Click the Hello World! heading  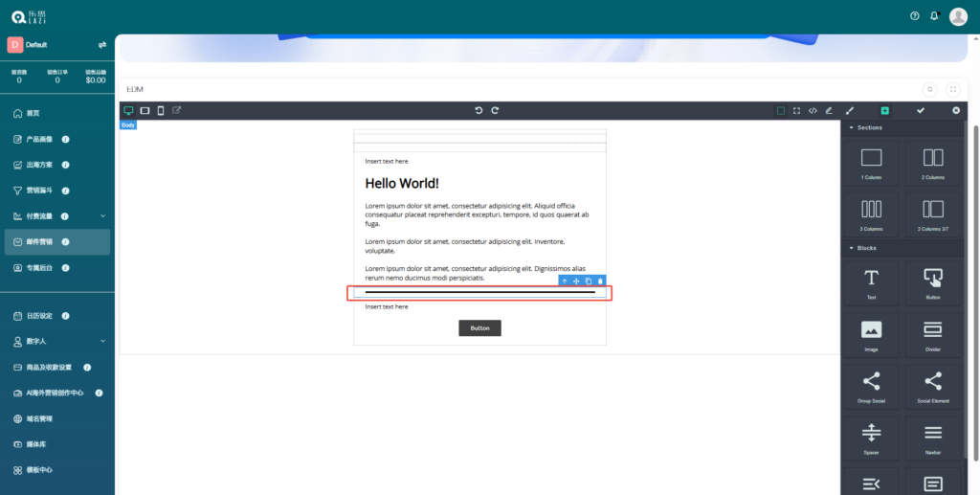pyautogui.click(x=402, y=183)
